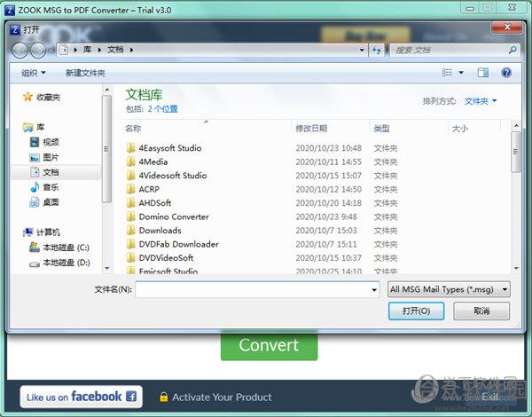Click the Activate Your Product link

(223, 397)
